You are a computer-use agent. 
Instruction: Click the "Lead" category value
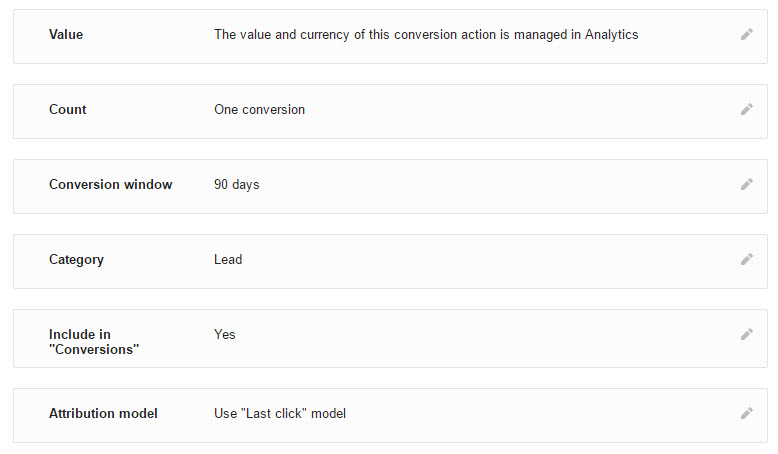point(228,259)
